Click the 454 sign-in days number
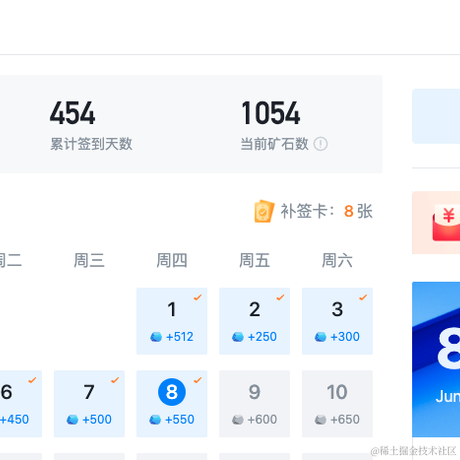 [73, 113]
